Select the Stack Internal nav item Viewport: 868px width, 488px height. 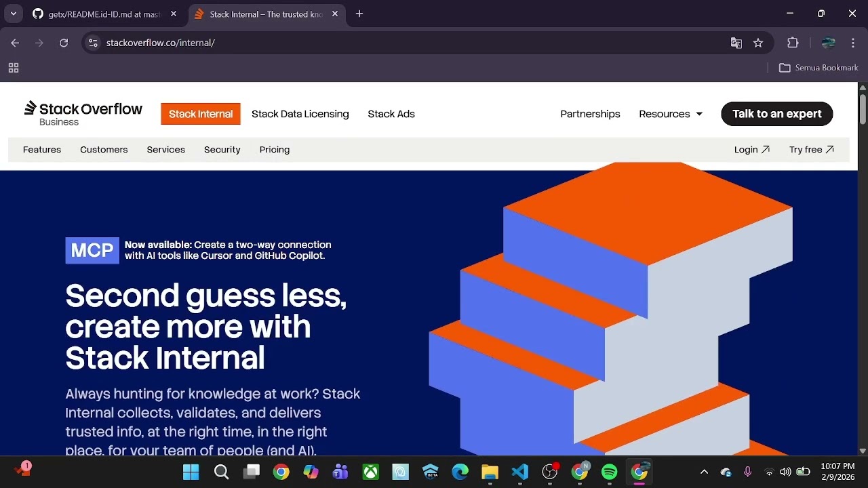tap(201, 114)
